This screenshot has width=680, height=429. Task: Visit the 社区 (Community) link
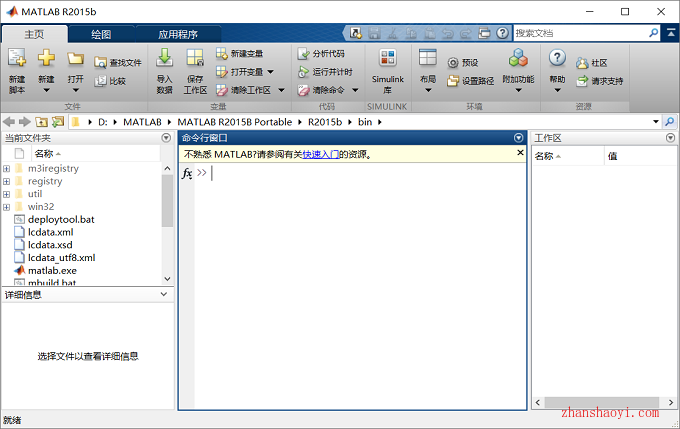click(592, 63)
